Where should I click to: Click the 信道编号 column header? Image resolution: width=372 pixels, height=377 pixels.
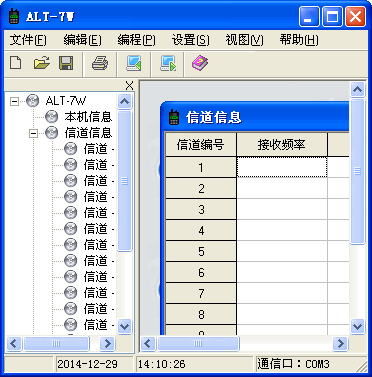(201, 144)
